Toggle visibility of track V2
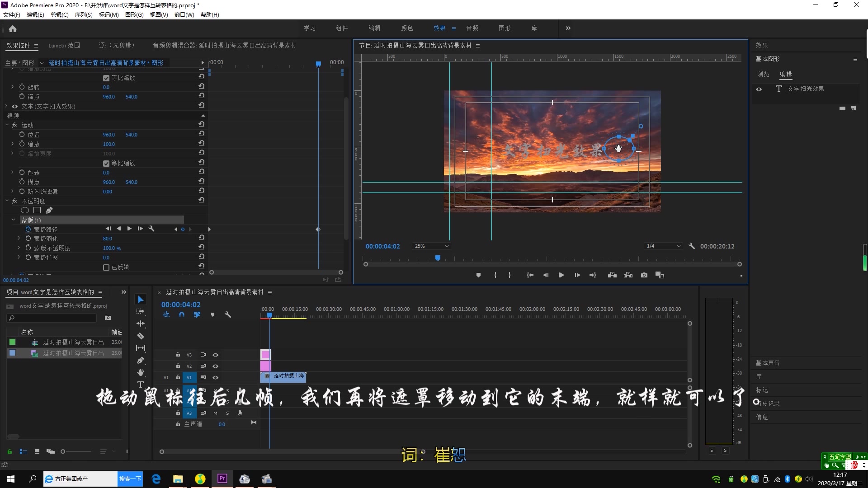868x488 pixels. [216, 366]
